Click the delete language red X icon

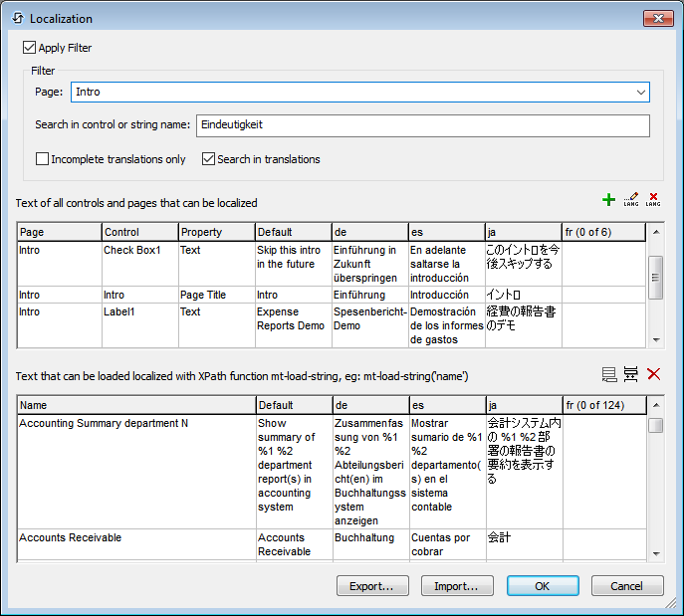point(653,200)
